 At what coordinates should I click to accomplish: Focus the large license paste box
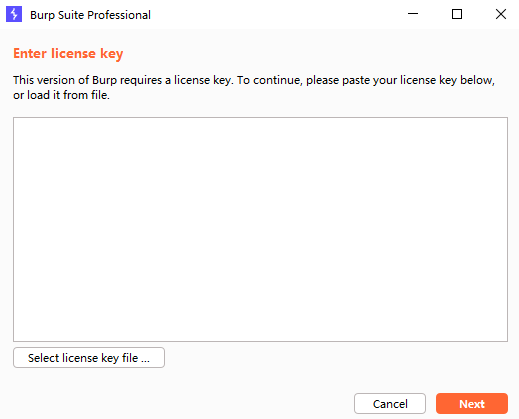260,229
